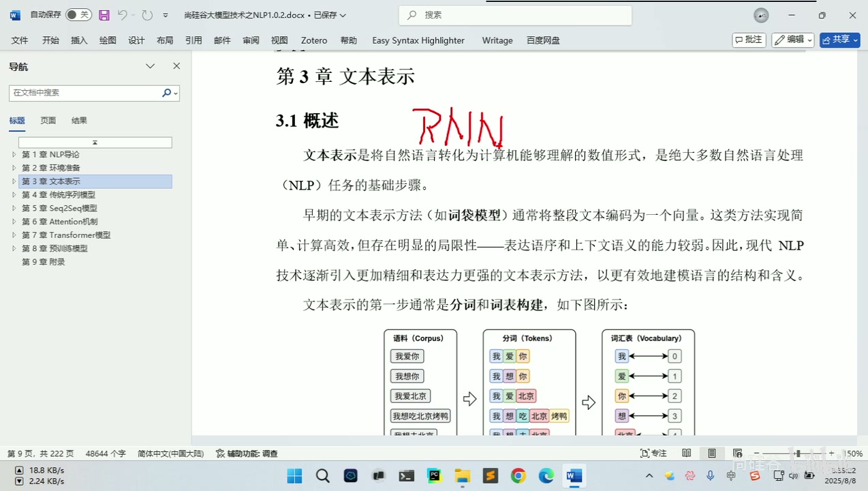Viewport: 868px width, 491px height.
Task: Open the Zotero ribbon tab
Action: click(314, 40)
